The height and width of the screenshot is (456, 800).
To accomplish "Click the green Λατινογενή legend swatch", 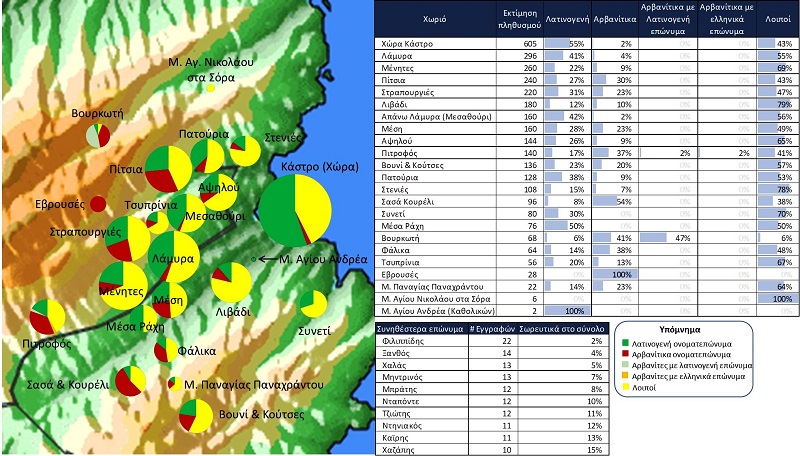I will coord(624,344).
